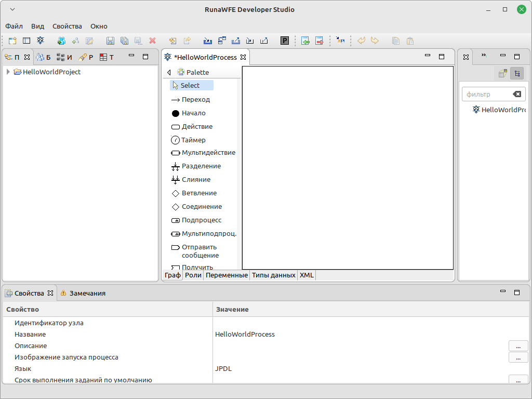
Task: Open the Файл menu
Action: pyautogui.click(x=14, y=26)
